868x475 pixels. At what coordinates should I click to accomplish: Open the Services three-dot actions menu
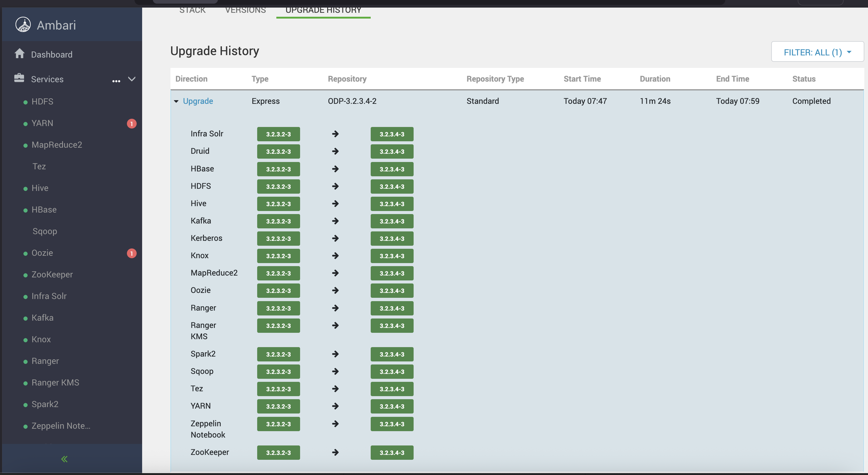click(116, 81)
